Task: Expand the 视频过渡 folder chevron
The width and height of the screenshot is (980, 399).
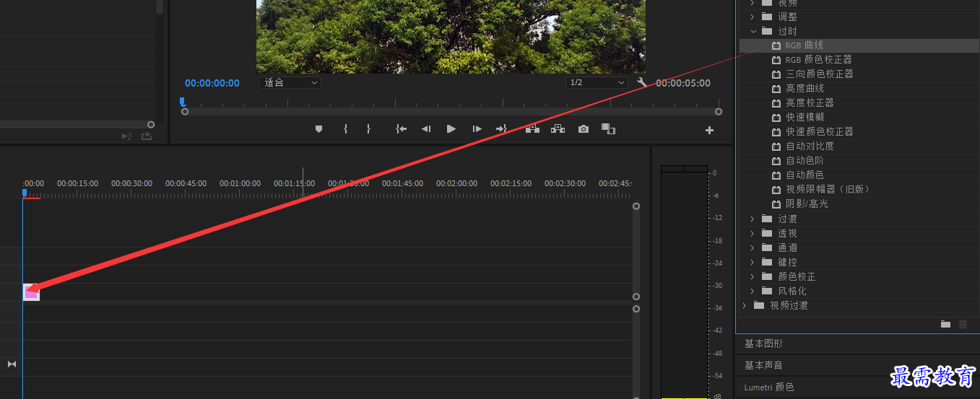Action: click(745, 305)
